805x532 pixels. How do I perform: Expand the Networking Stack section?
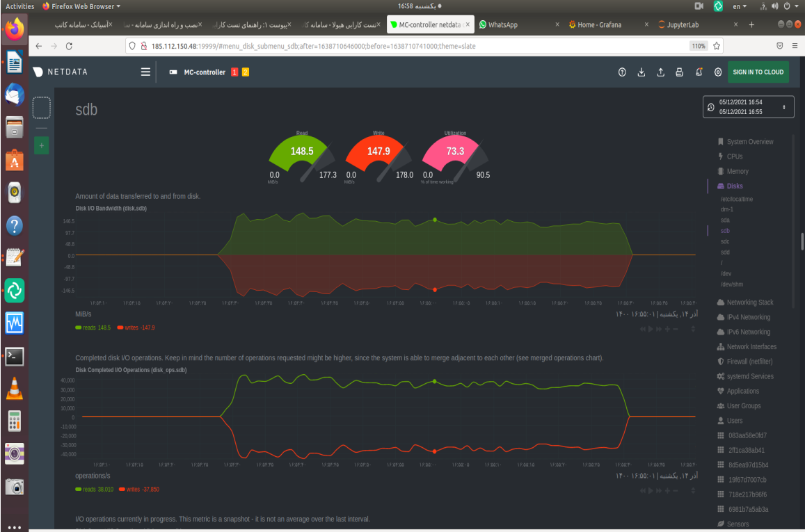[749, 303]
